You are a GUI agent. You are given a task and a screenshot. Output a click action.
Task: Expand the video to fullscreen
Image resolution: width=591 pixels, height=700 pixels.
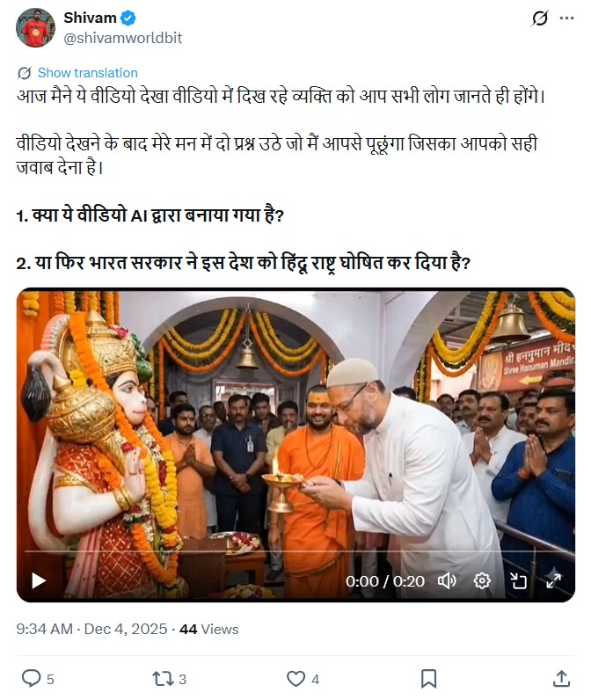pos(553,580)
